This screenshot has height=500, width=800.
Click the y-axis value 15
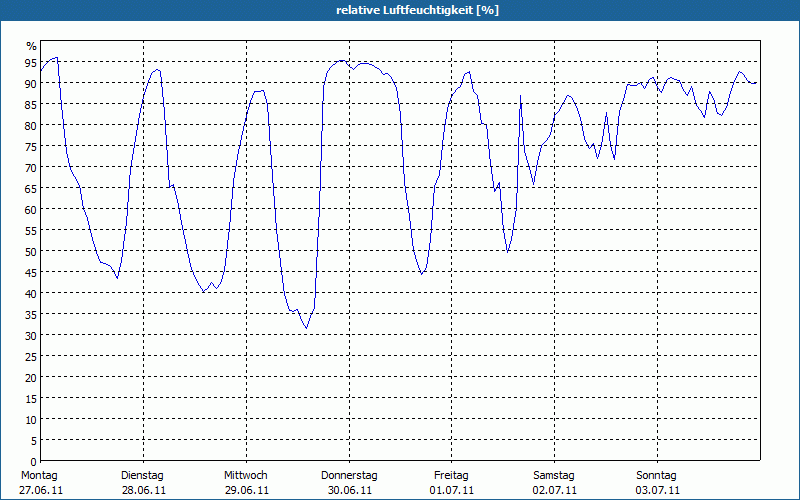click(x=31, y=398)
